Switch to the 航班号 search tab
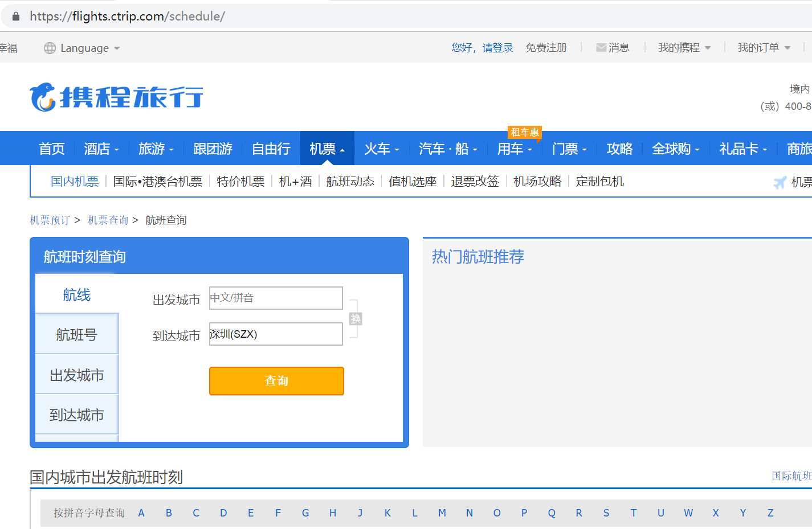The width and height of the screenshot is (812, 529). click(76, 334)
